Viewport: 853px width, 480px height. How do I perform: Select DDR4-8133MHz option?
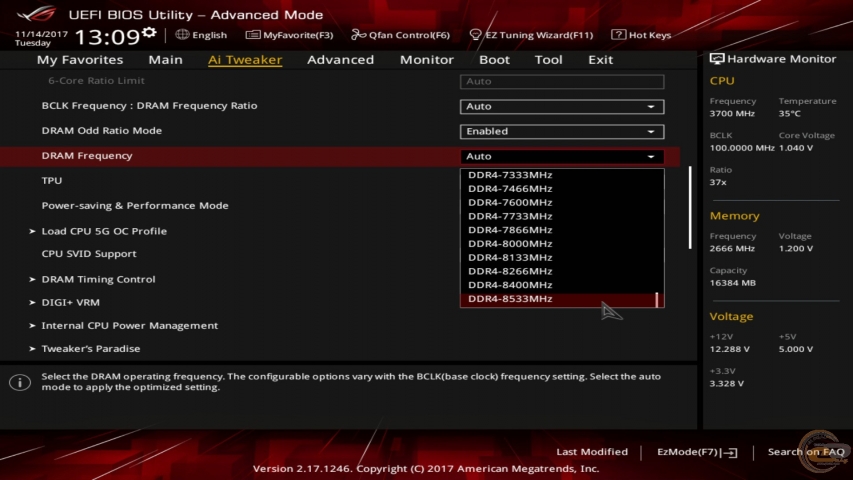[x=562, y=257]
